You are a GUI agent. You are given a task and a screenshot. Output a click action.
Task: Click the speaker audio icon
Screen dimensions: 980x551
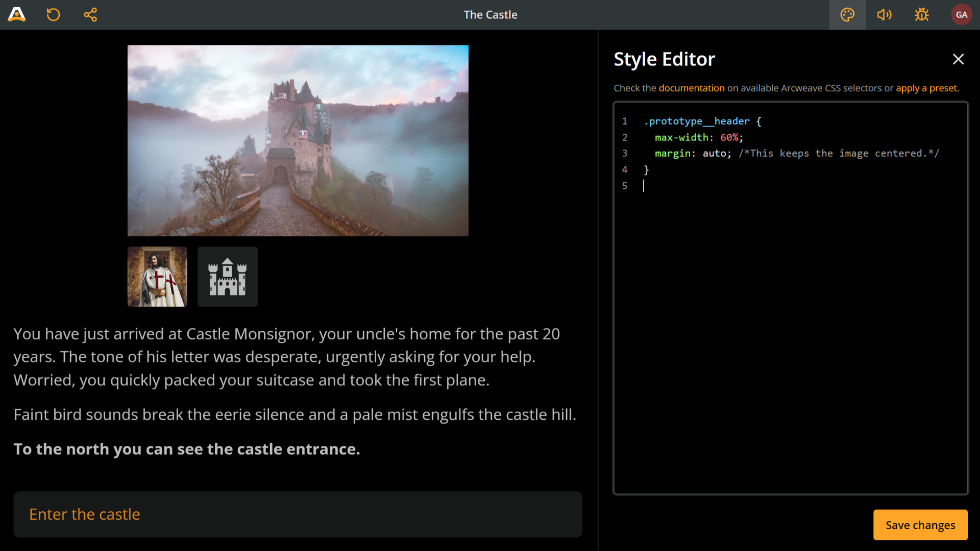coord(885,14)
